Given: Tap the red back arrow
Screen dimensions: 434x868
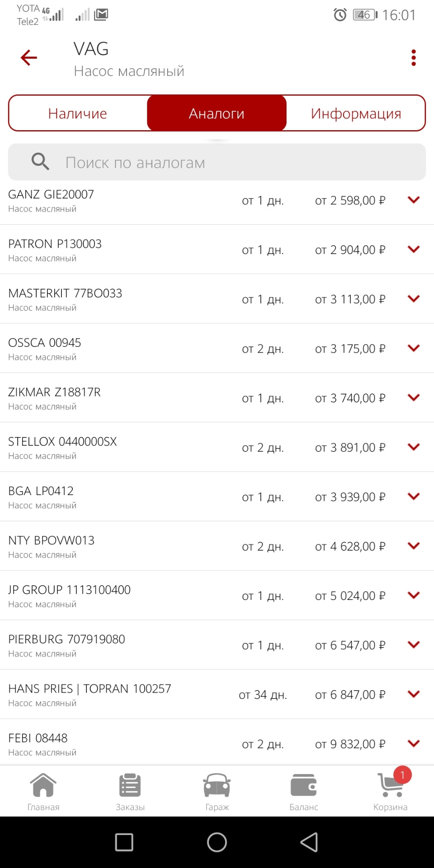Looking at the screenshot, I should click(28, 58).
